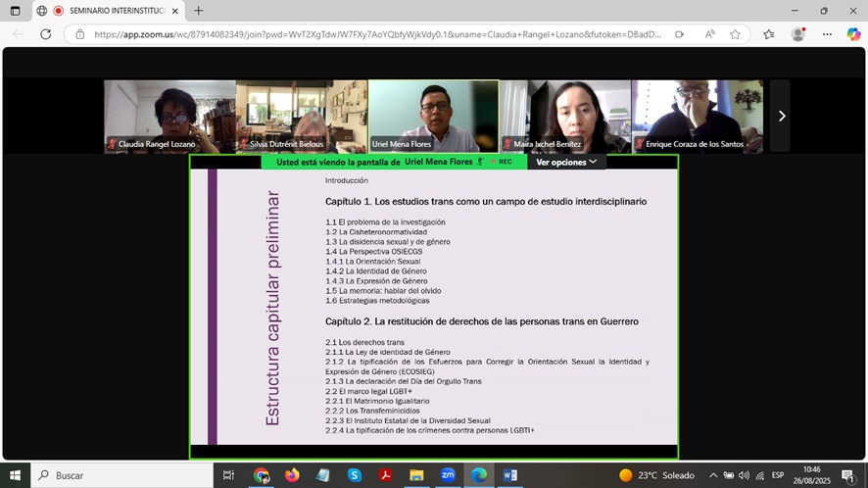Image resolution: width=868 pixels, height=488 pixels.
Task: Click in the Buscar taskbar search field
Action: [118, 475]
